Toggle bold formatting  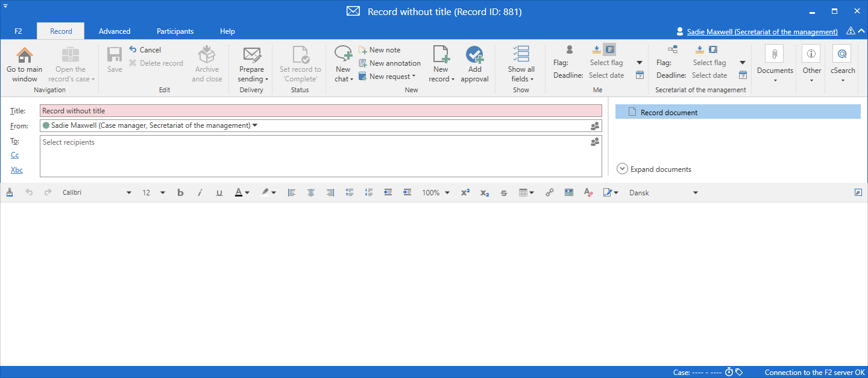(180, 193)
